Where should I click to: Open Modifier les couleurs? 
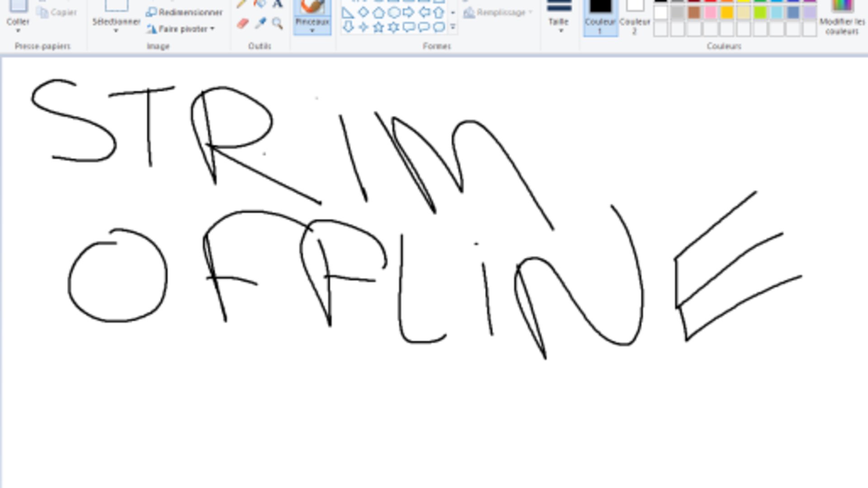tap(842, 17)
